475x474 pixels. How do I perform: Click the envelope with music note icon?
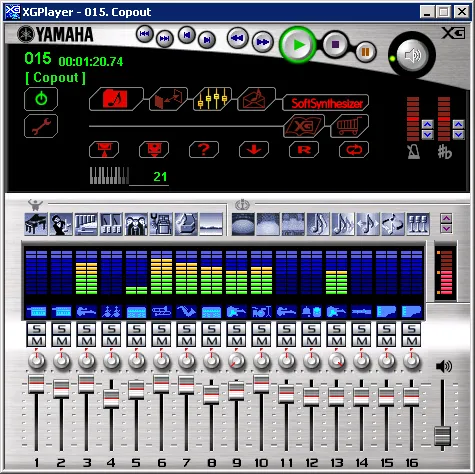tap(256, 99)
